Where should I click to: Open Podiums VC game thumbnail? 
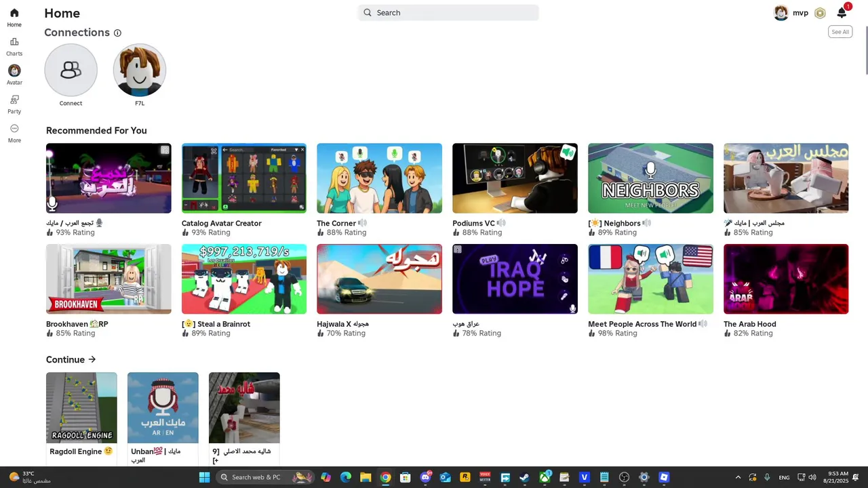click(x=515, y=178)
